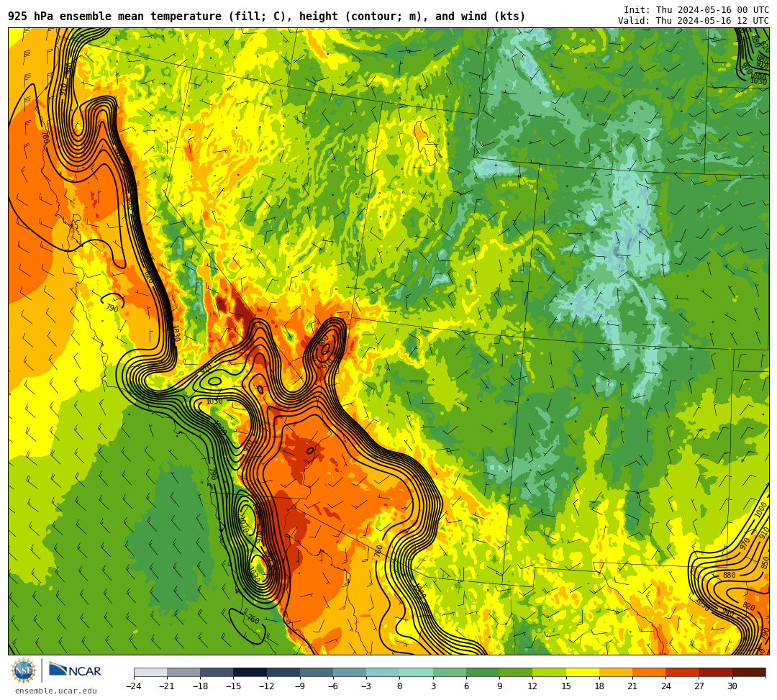This screenshot has width=777, height=700.
Task: Pick the colorbar swatch between 3 and 6
Action: coord(450,672)
